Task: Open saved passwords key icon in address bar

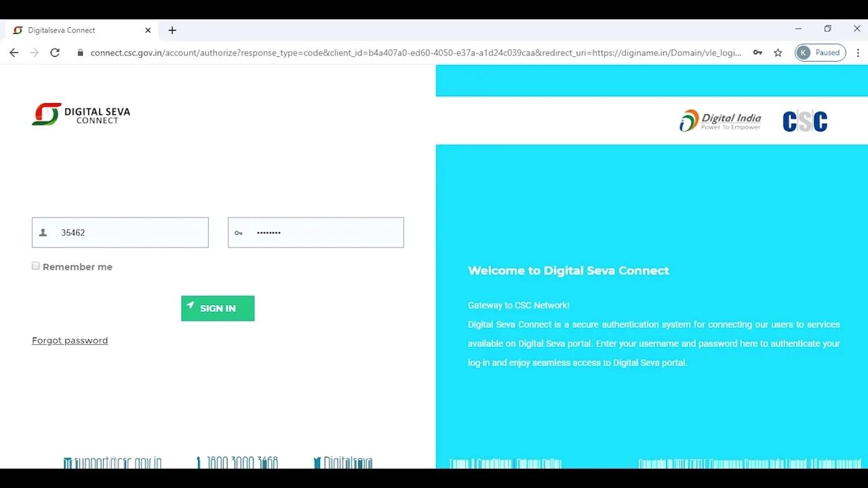Action: pyautogui.click(x=757, y=52)
